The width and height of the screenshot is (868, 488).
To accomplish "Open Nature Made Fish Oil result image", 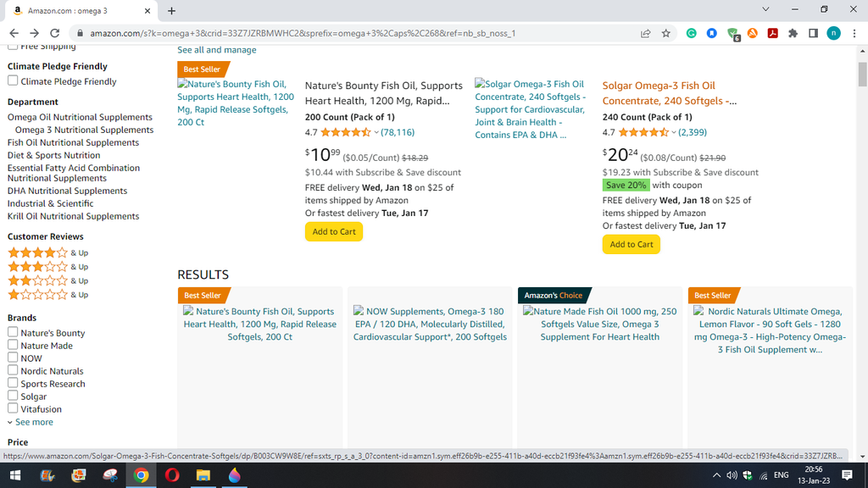I will pyautogui.click(x=599, y=324).
